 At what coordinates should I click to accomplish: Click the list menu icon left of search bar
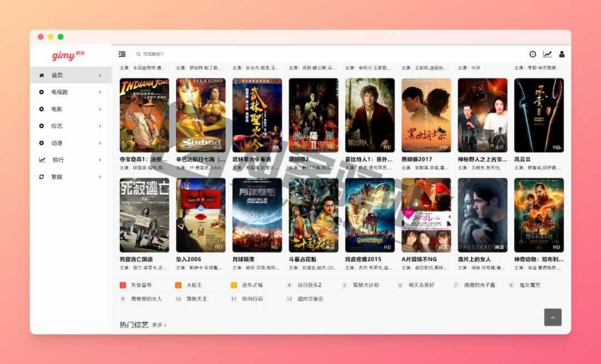point(121,53)
